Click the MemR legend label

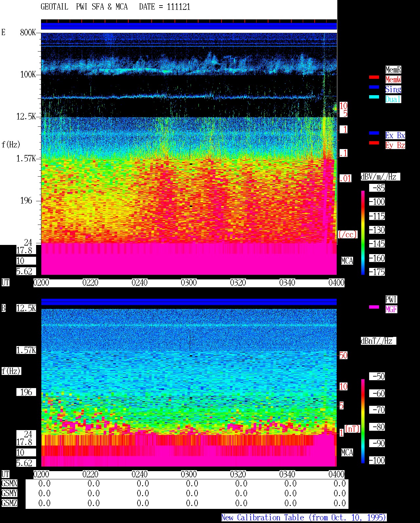point(393,70)
